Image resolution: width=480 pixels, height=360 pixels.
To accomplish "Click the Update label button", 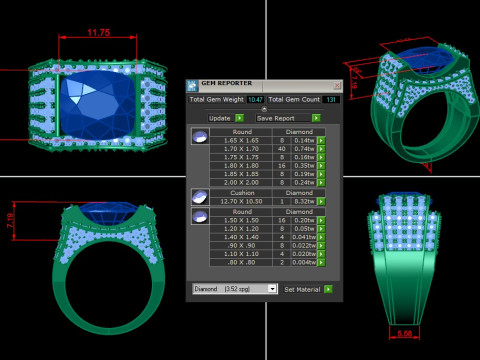I will (x=220, y=118).
